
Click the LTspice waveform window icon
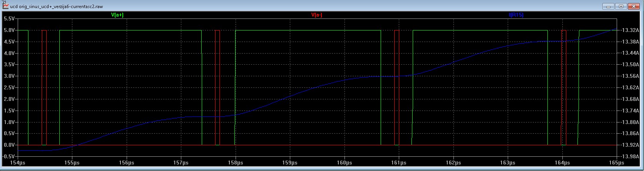[5, 6]
